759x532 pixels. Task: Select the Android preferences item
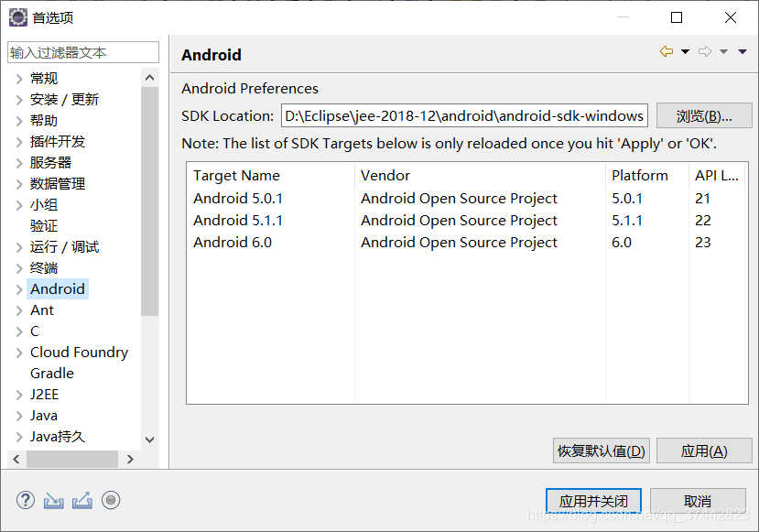58,289
